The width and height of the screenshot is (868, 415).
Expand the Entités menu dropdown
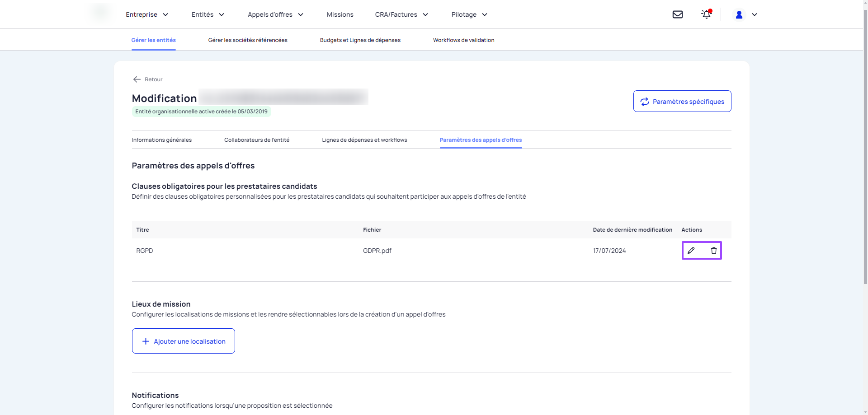(x=208, y=14)
